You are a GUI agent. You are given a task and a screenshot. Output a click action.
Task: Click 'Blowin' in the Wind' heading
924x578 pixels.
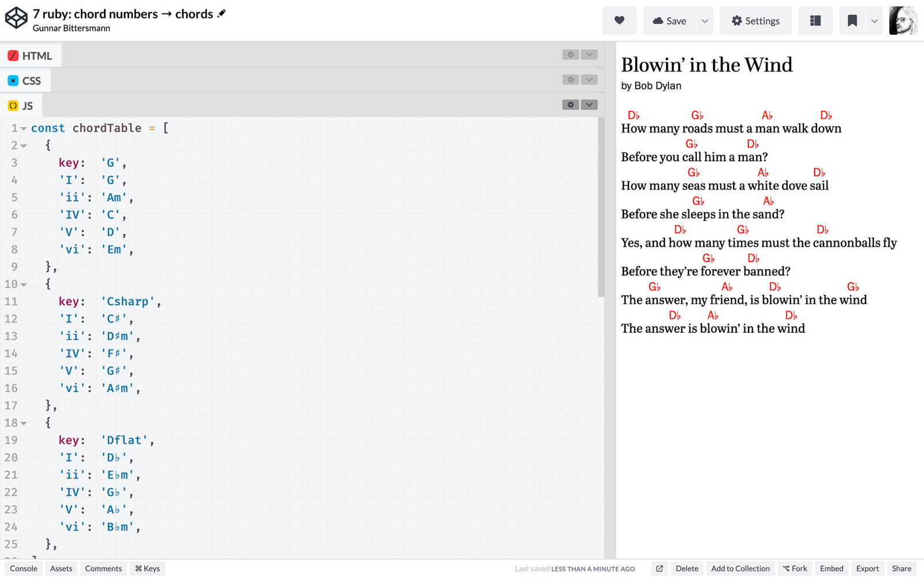[x=707, y=65]
